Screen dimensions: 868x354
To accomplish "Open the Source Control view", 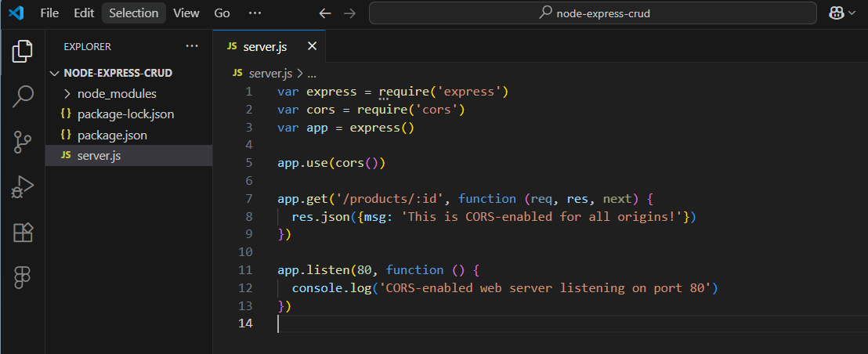I will 23,142.
